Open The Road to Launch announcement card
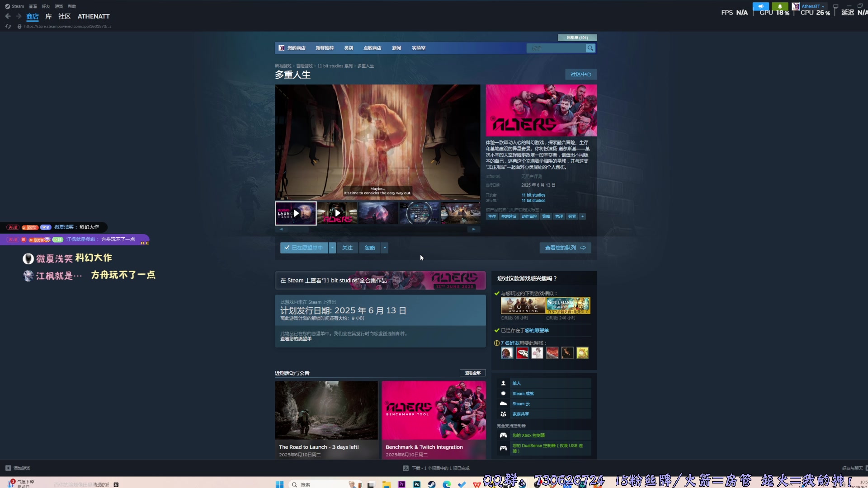The height and width of the screenshot is (488, 868). [326, 420]
